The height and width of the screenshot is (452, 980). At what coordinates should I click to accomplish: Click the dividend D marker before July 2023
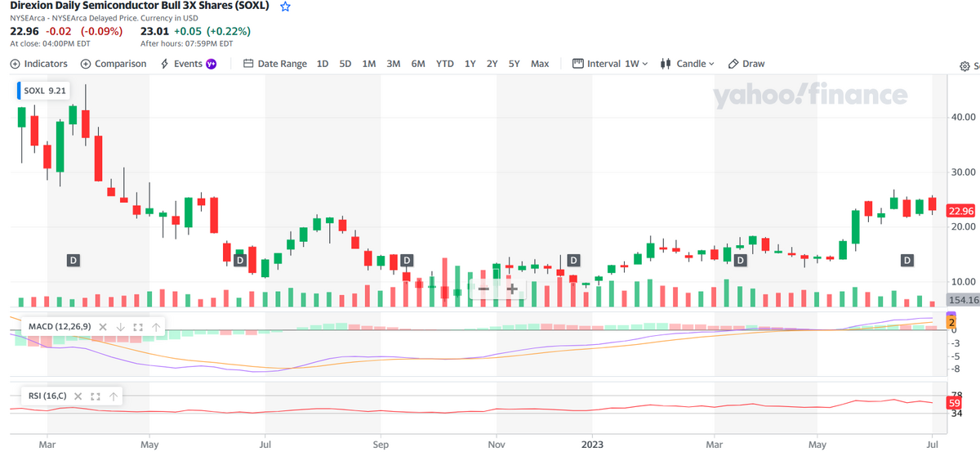pos(906,260)
